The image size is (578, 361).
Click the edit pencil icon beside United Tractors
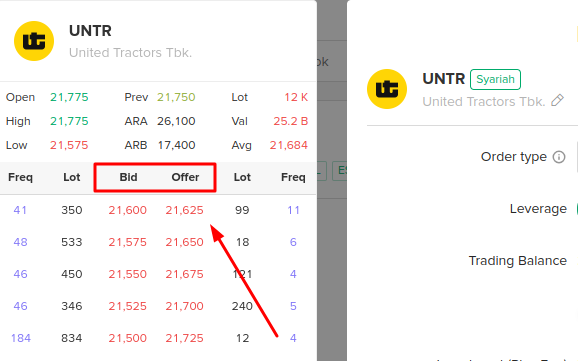click(557, 100)
